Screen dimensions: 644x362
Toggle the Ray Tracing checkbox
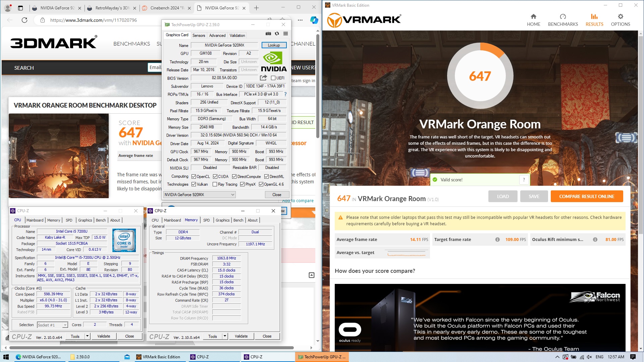[215, 184]
